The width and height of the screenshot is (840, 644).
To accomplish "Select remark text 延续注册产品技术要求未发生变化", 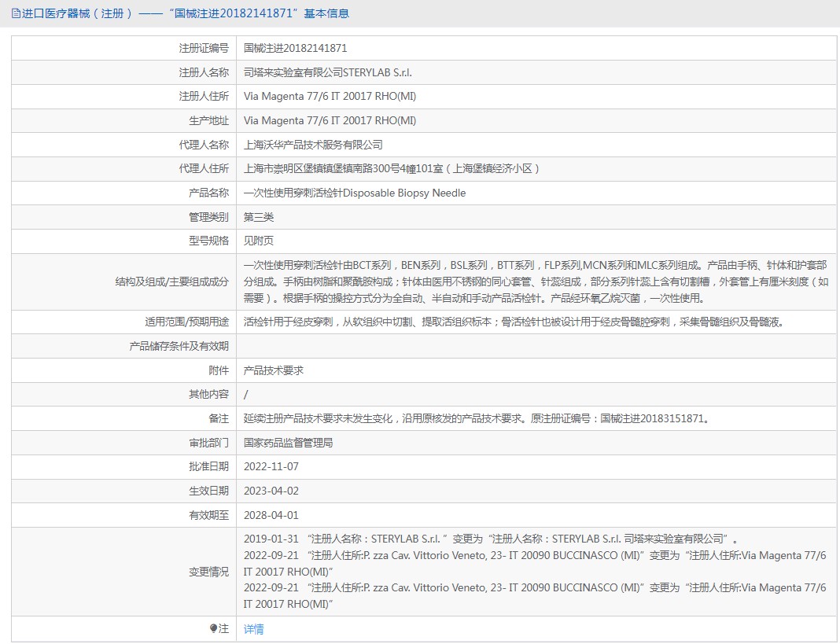I will click(x=478, y=418).
